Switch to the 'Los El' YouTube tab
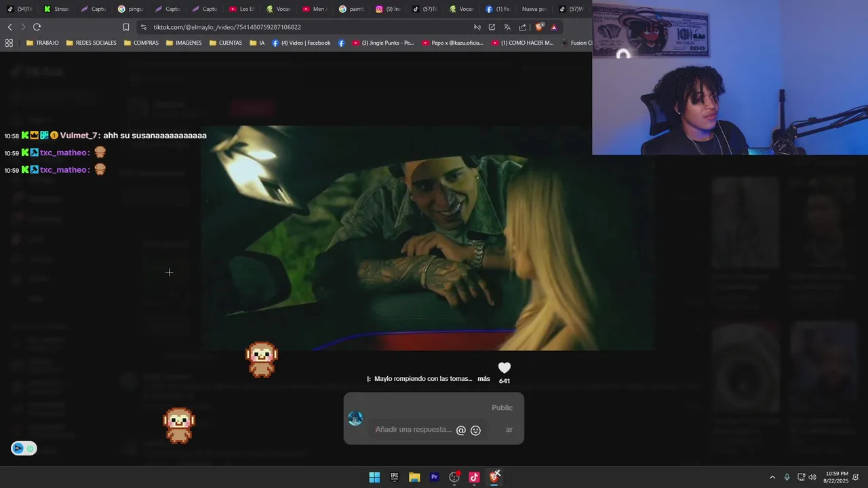 point(241,9)
